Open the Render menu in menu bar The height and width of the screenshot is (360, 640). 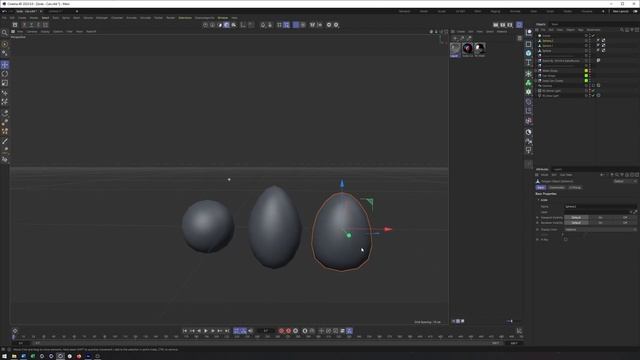(171, 18)
